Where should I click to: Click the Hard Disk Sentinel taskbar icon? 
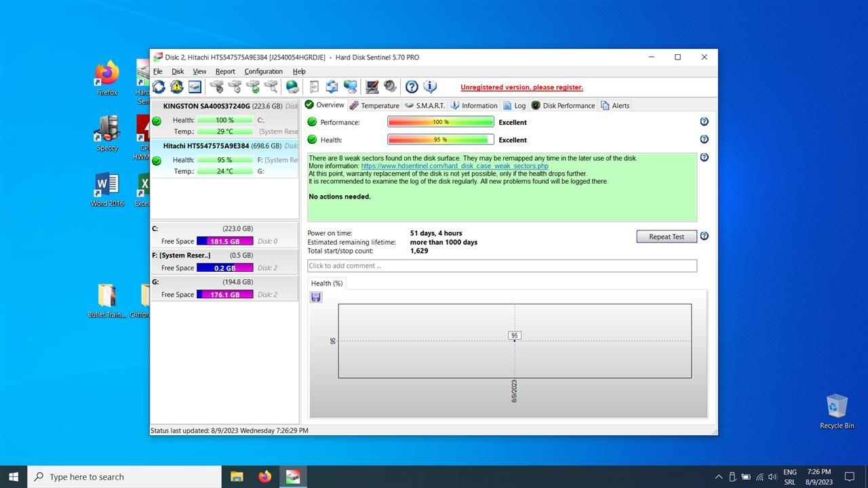(292, 476)
